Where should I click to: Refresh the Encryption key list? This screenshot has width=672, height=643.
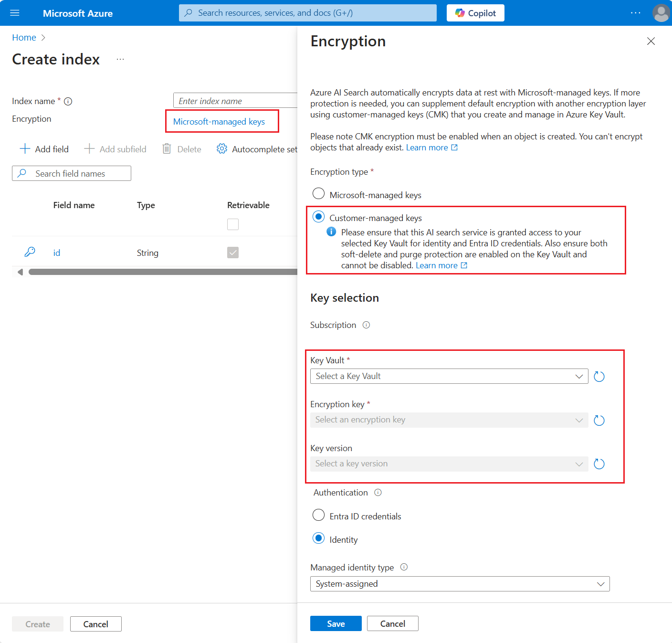[x=599, y=421]
